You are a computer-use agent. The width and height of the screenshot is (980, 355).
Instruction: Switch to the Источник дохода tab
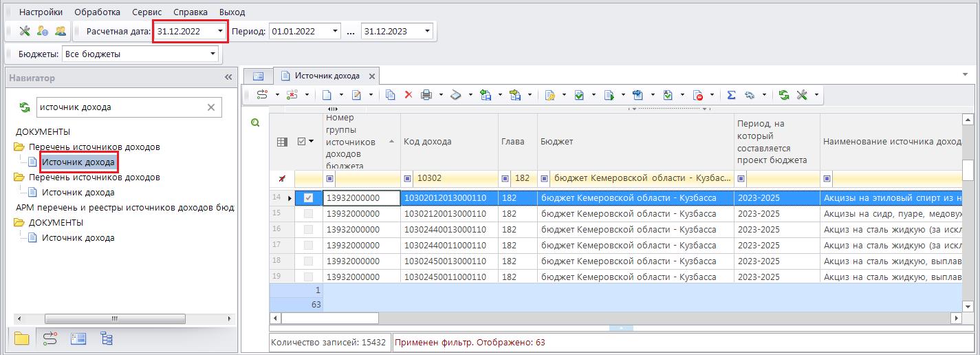pos(327,76)
